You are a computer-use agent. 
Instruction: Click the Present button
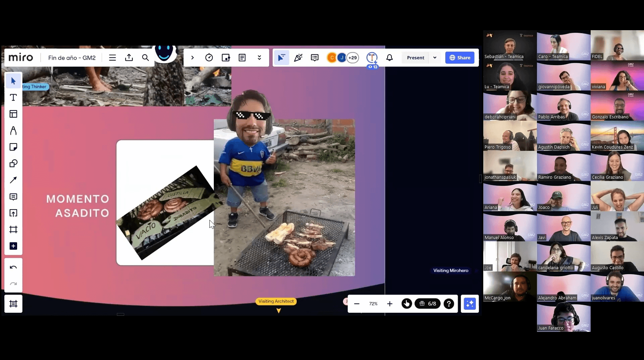tap(415, 58)
